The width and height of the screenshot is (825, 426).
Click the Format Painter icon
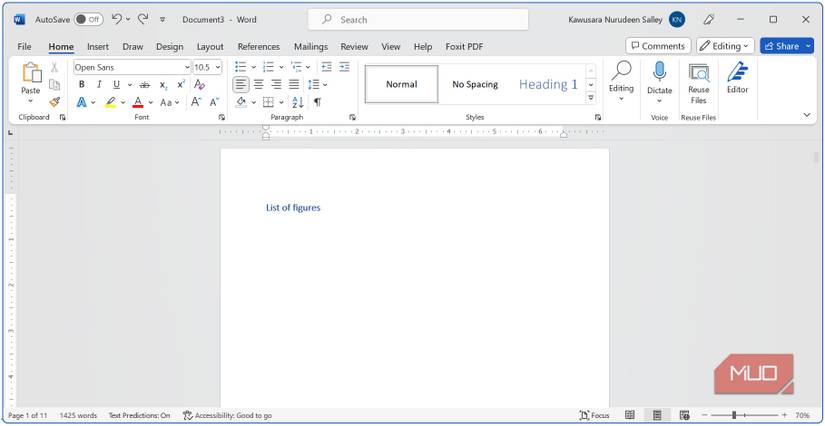55,102
